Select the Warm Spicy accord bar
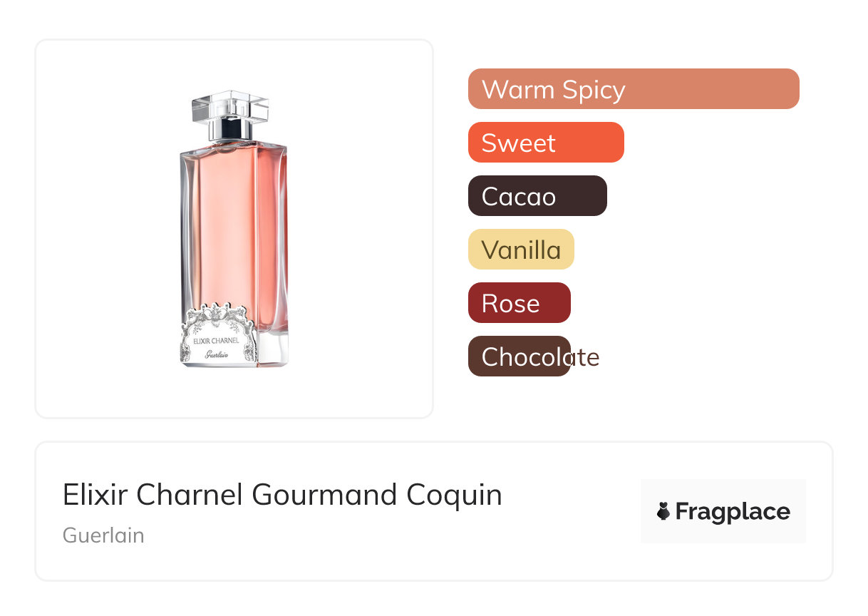868x616 pixels. pyautogui.click(x=633, y=89)
